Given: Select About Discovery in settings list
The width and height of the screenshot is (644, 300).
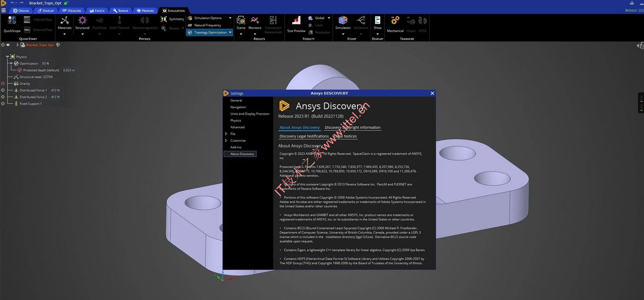Looking at the screenshot, I should pos(240,154).
